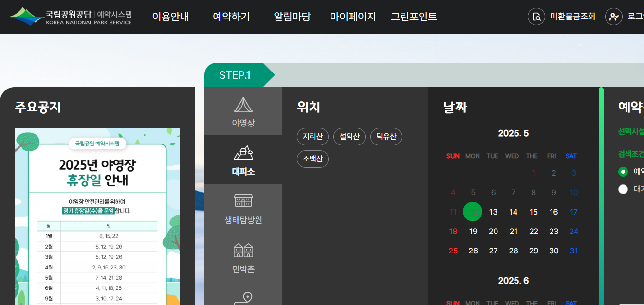Select 설악산 from location options

point(349,137)
